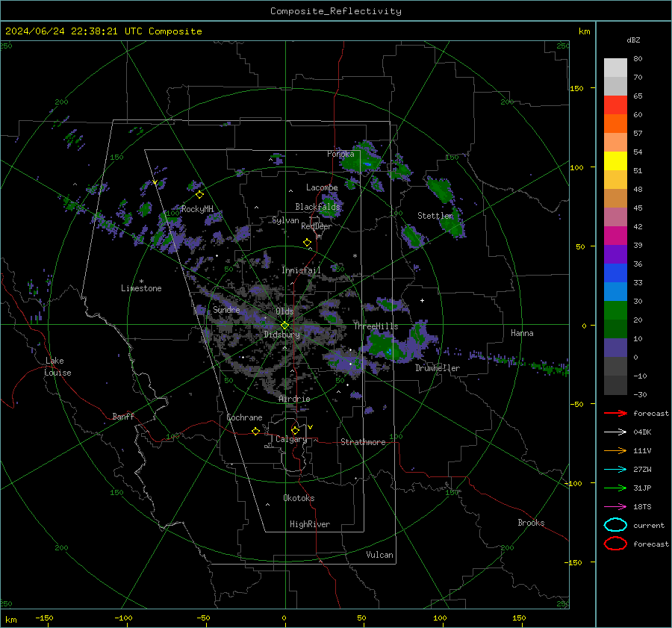Viewport: 672px width, 628px height.
Task: Click the red forecast arrow legend icon
Action: [x=615, y=413]
